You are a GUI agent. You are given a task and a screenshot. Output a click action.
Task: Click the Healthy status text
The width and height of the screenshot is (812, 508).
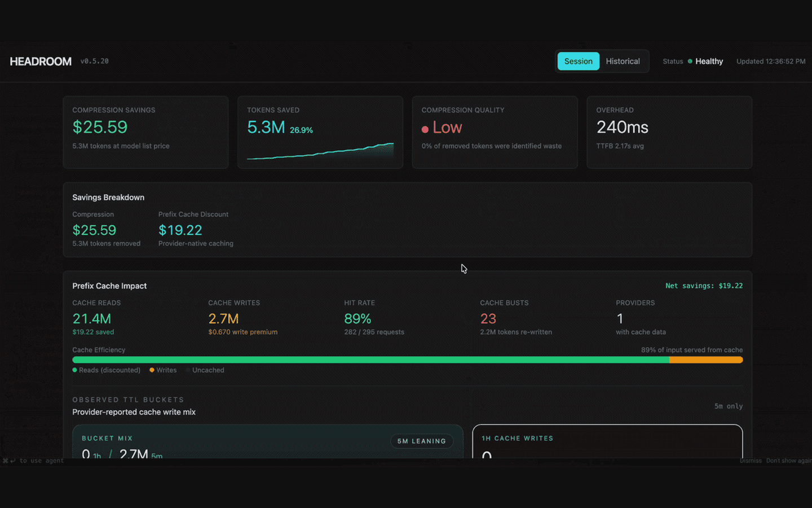[x=709, y=61]
